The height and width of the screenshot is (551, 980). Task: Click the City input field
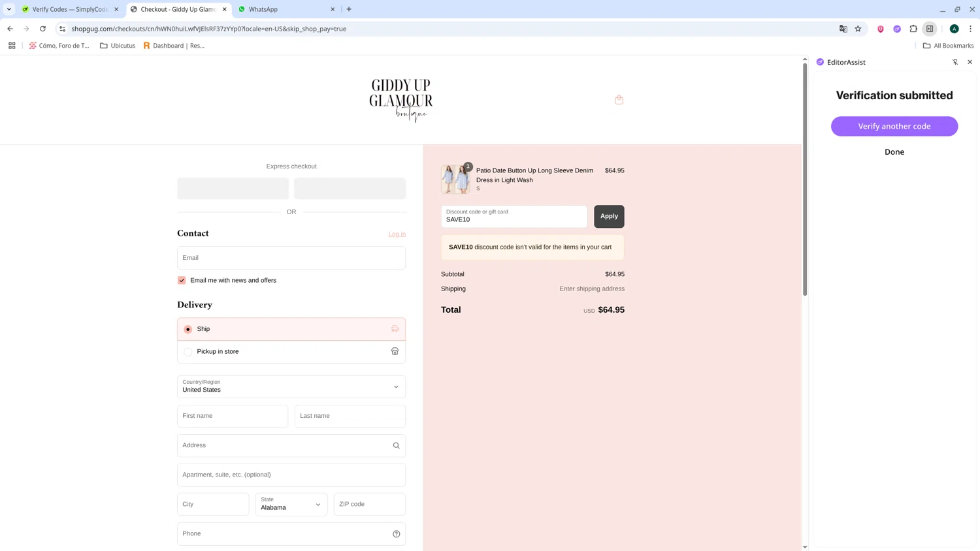(x=213, y=504)
